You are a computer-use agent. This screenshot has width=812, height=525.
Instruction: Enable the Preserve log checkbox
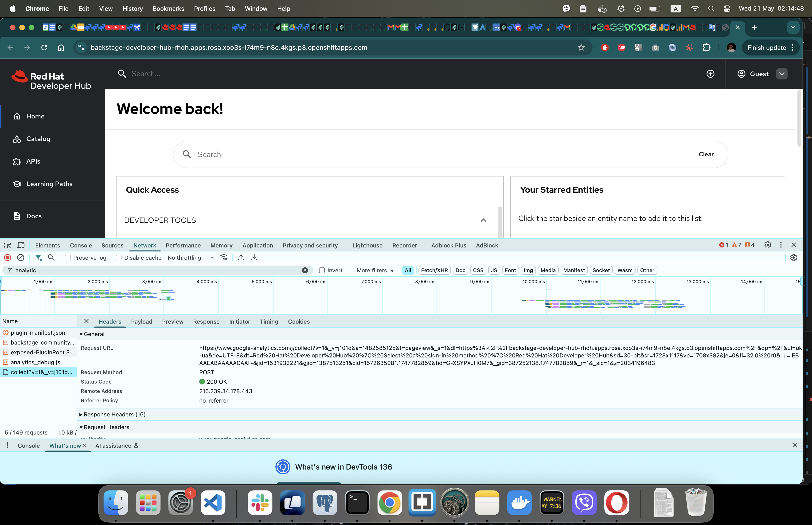click(x=68, y=258)
